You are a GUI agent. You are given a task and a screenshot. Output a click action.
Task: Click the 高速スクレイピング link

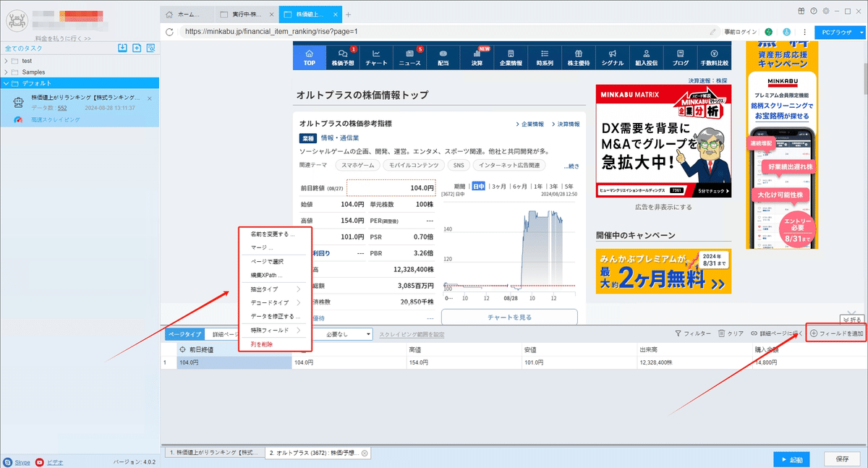[x=56, y=119]
